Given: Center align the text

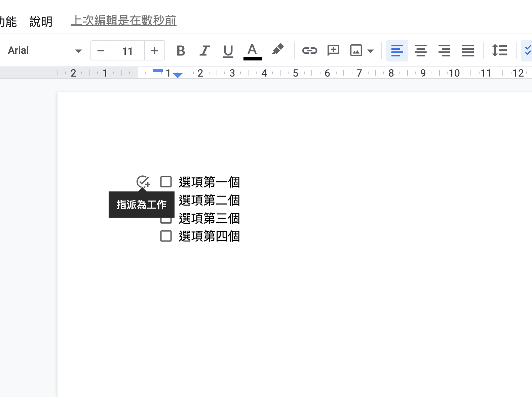Looking at the screenshot, I should (421, 51).
